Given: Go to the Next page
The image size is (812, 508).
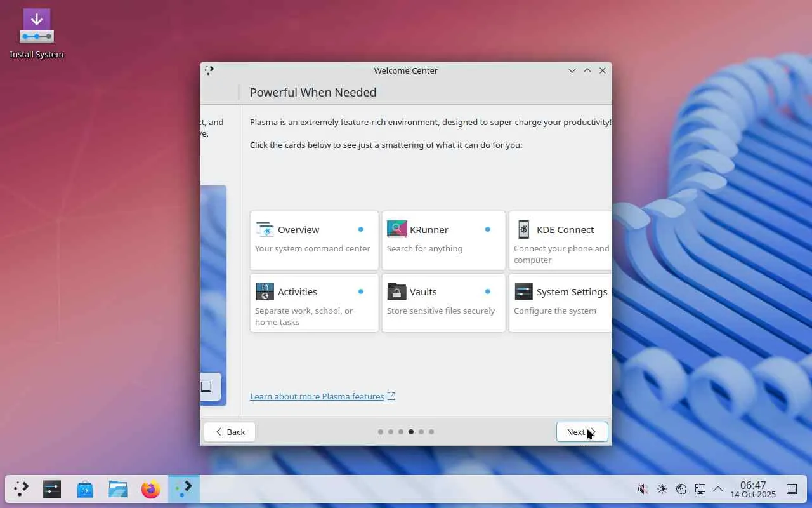Looking at the screenshot, I should click(582, 432).
